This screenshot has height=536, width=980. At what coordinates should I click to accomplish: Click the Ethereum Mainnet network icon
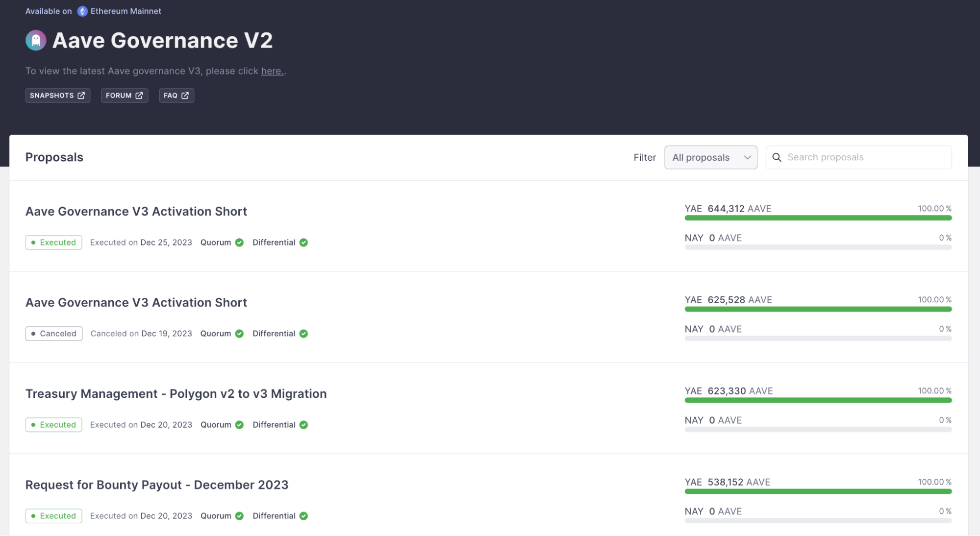click(82, 11)
